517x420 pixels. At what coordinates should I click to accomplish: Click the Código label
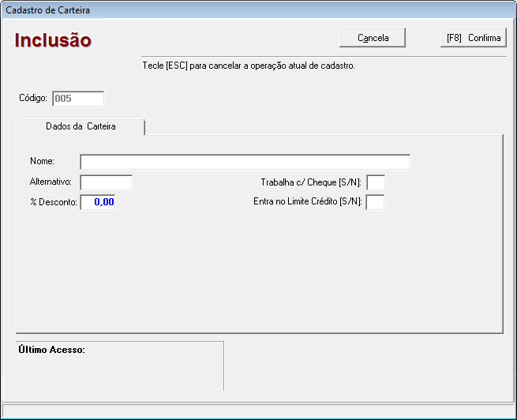34,99
